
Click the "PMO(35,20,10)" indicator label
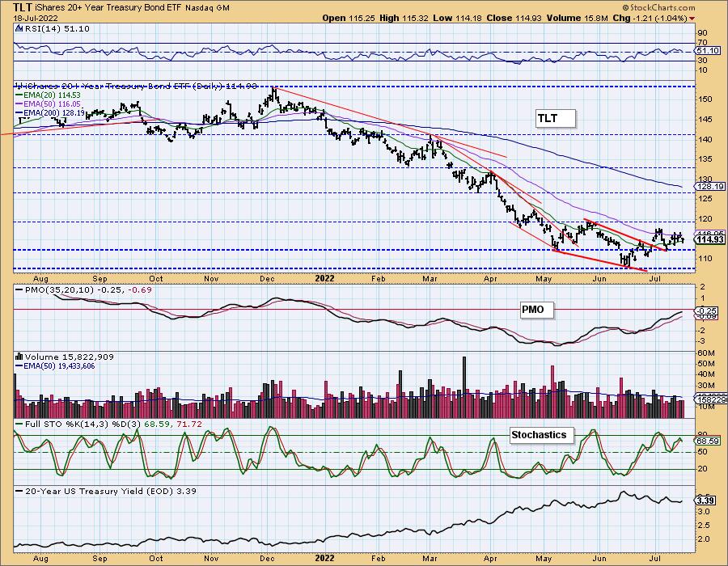tap(59, 290)
